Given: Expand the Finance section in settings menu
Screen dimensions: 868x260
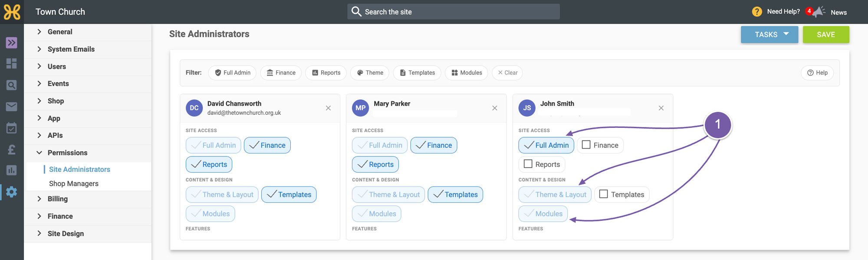Looking at the screenshot, I should click(88, 216).
